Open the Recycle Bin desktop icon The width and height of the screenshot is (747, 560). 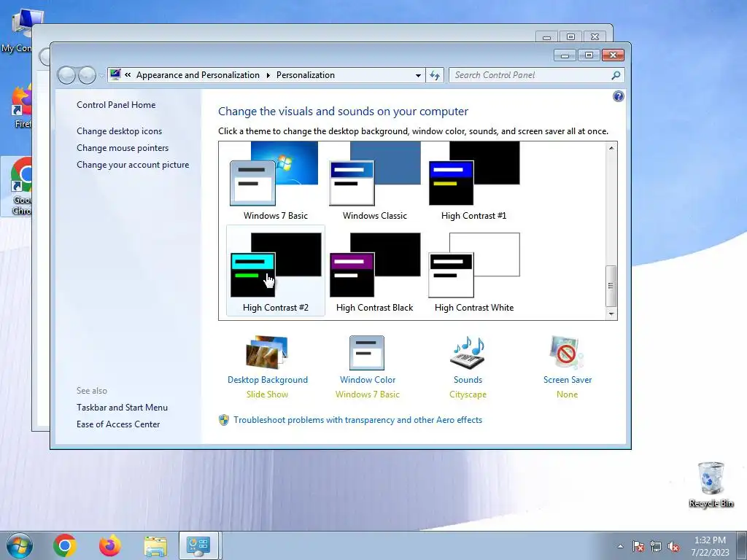point(711,484)
